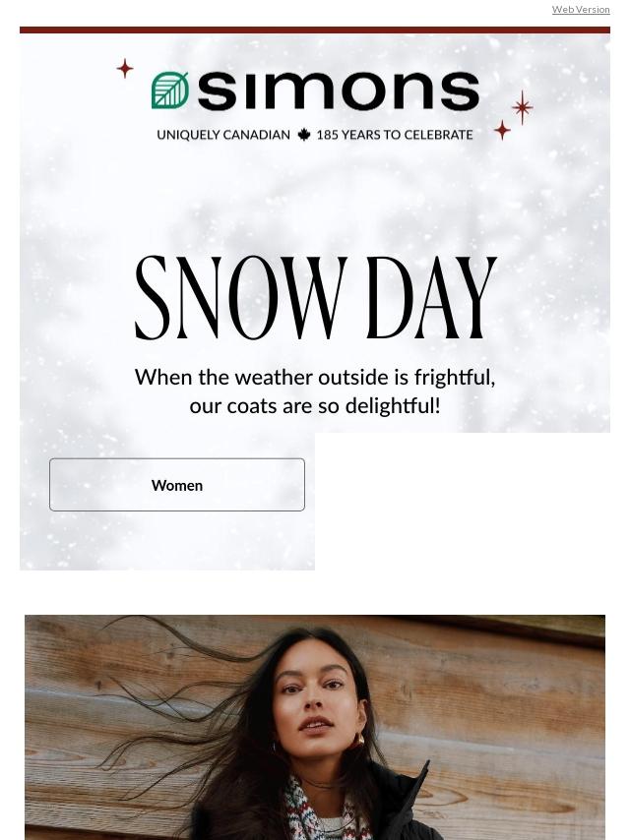Click the SNOW DAY headline
This screenshot has height=840, width=630.
(x=315, y=298)
